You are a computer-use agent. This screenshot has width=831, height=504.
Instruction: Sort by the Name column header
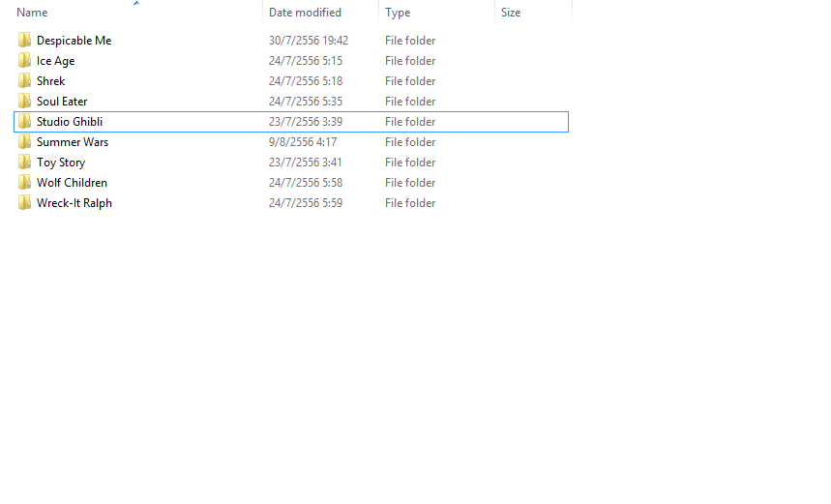[x=32, y=13]
